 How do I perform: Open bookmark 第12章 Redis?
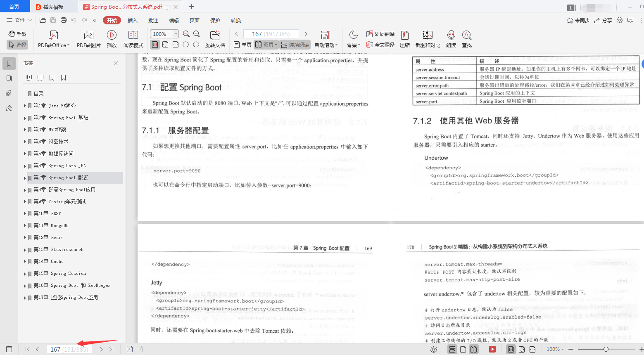point(49,237)
